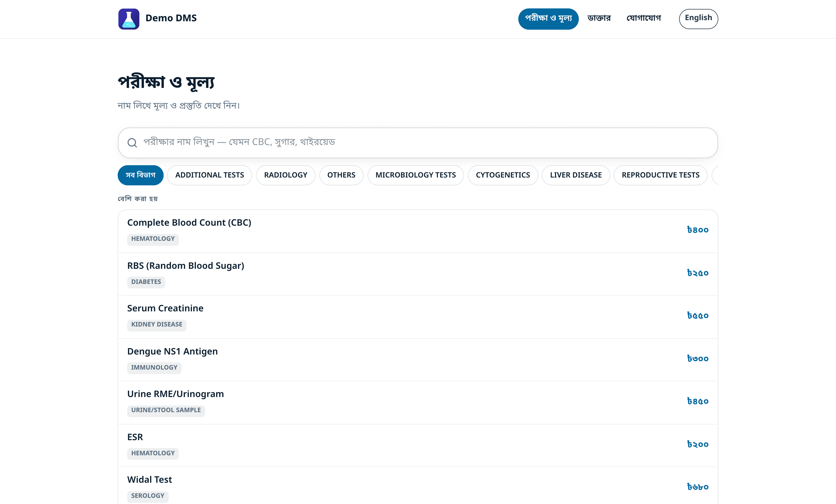The image size is (836, 504).
Task: Filter by ADDITIONAL TESTS
Action: point(209,175)
